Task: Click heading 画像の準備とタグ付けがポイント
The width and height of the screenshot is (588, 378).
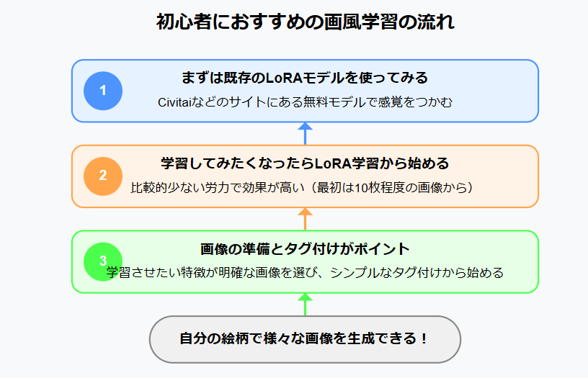Action: pos(305,248)
